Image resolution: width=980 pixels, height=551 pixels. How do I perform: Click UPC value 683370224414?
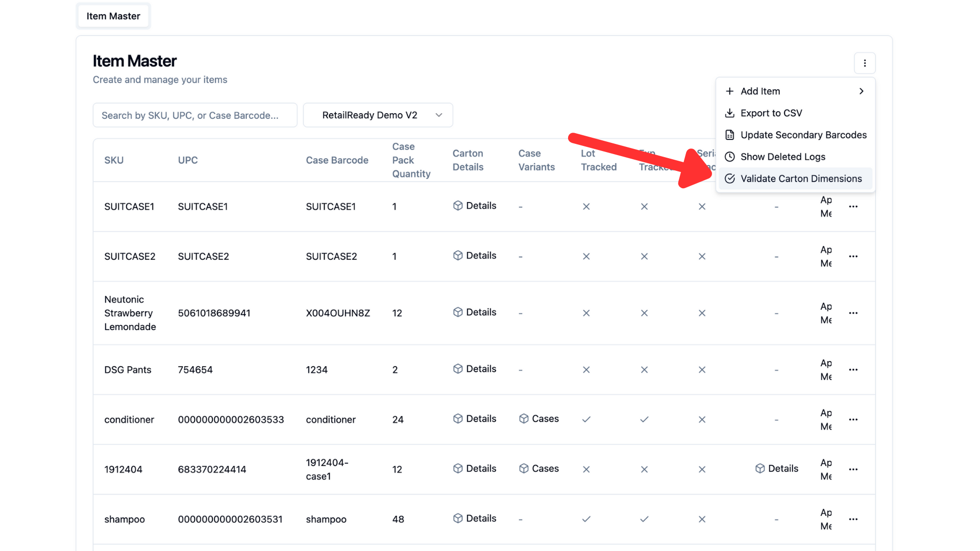[212, 469]
